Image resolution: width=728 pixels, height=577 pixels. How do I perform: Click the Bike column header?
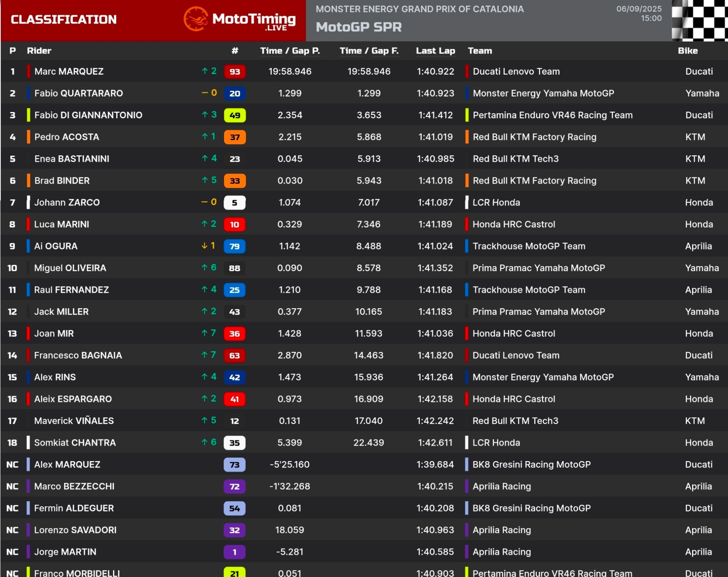688,51
